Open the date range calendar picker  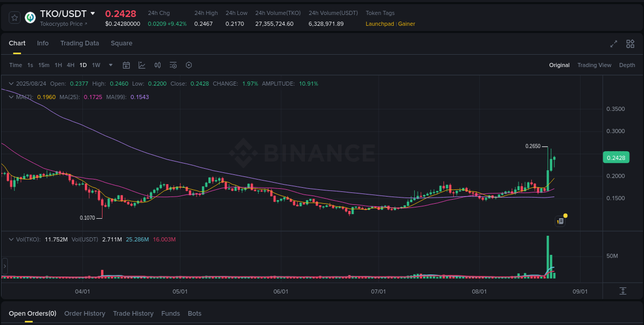(126, 65)
